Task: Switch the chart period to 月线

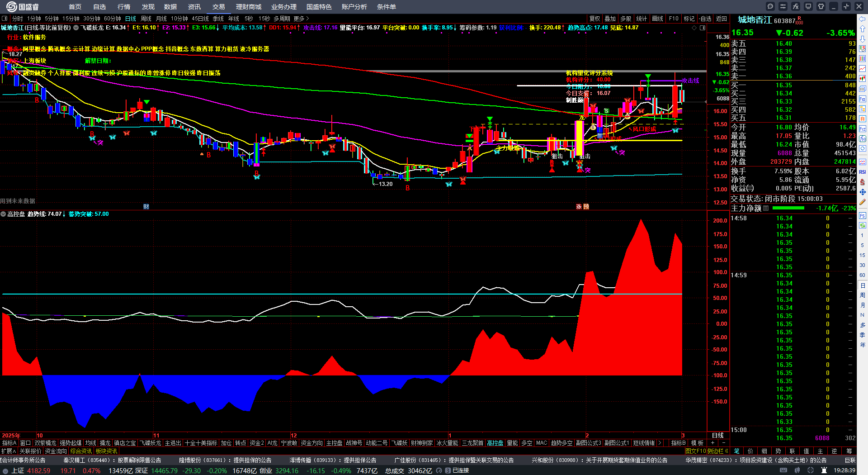Action: 161,19
